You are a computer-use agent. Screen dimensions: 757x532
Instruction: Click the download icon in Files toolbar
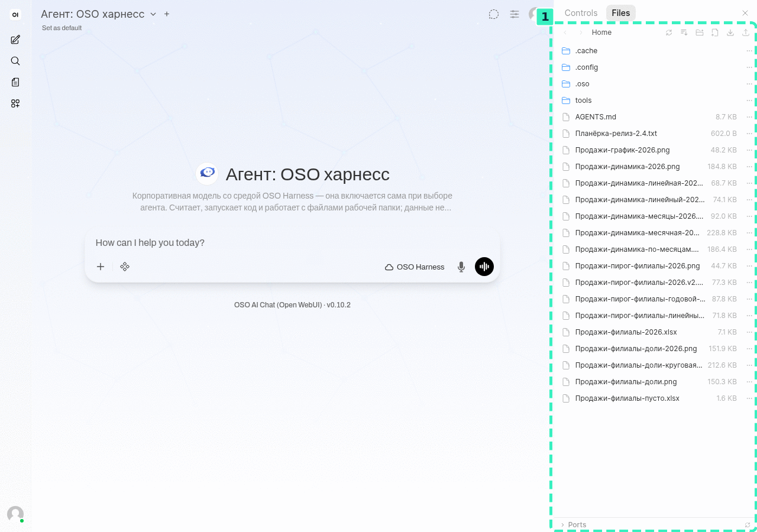(x=730, y=33)
